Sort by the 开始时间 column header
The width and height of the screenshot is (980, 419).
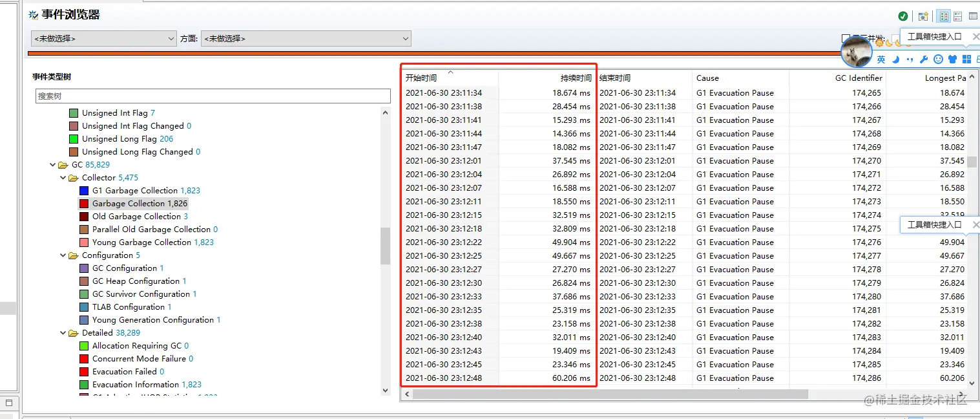click(x=450, y=78)
